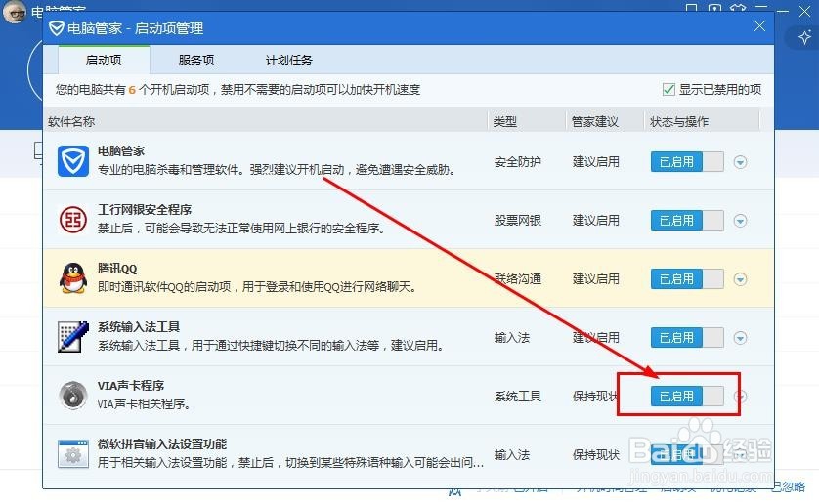Click 系统输入法工具 title text

(139, 327)
